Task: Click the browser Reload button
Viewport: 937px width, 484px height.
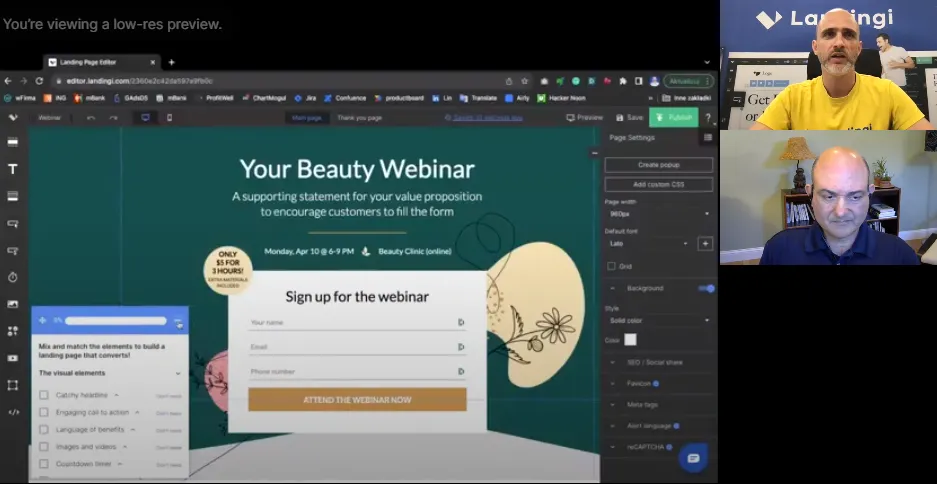Action: pos(39,81)
